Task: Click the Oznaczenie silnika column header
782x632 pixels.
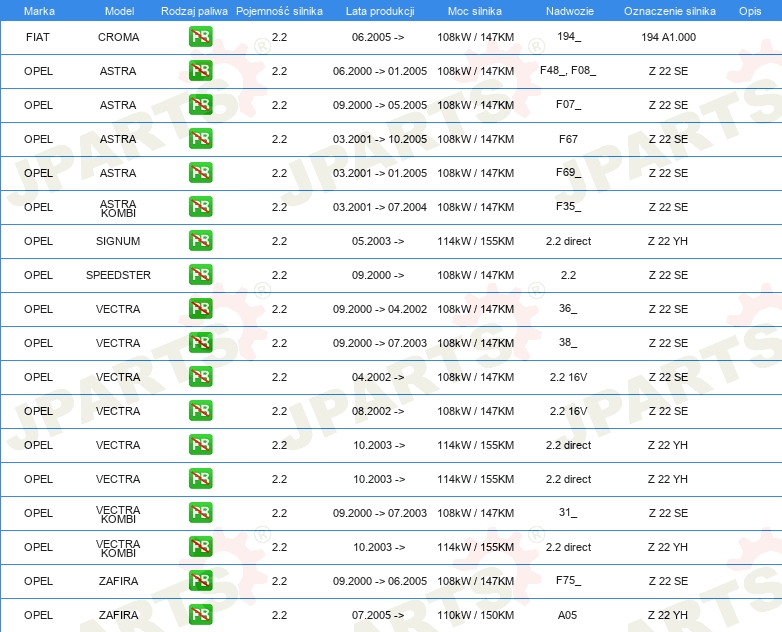Action: (x=670, y=11)
